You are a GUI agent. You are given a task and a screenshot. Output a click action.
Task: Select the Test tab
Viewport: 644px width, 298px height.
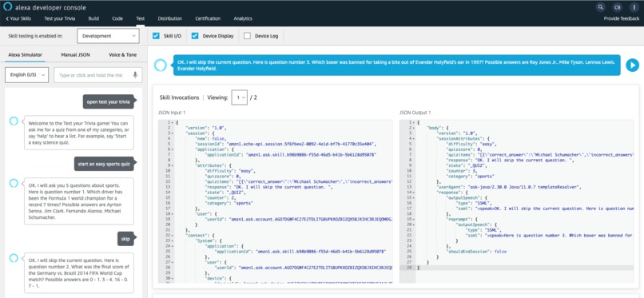140,18
